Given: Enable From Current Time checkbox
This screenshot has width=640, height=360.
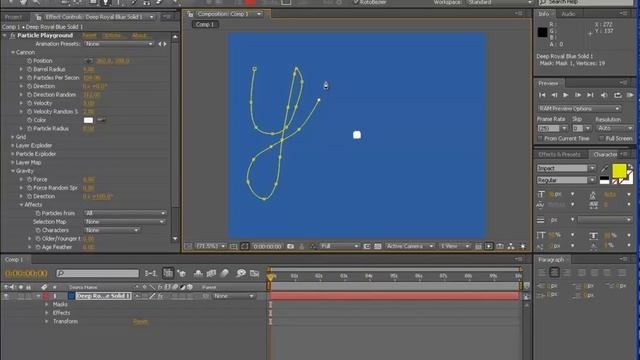Looking at the screenshot, I should (x=540, y=139).
